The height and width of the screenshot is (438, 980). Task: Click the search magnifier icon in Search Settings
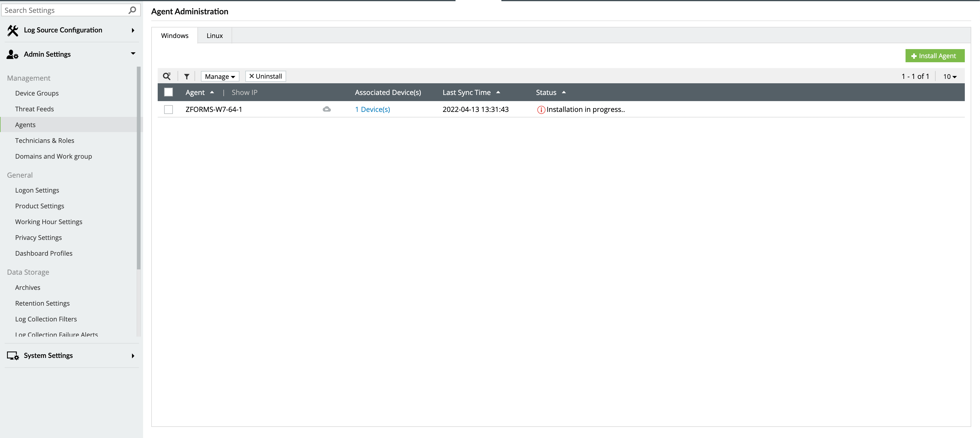click(x=132, y=10)
